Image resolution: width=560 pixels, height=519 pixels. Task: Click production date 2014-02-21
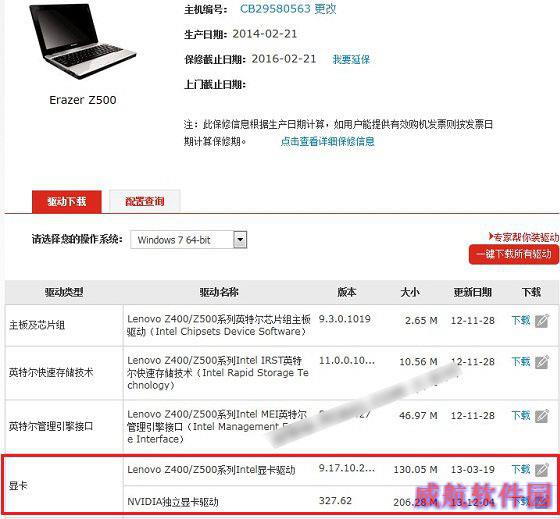pos(265,34)
